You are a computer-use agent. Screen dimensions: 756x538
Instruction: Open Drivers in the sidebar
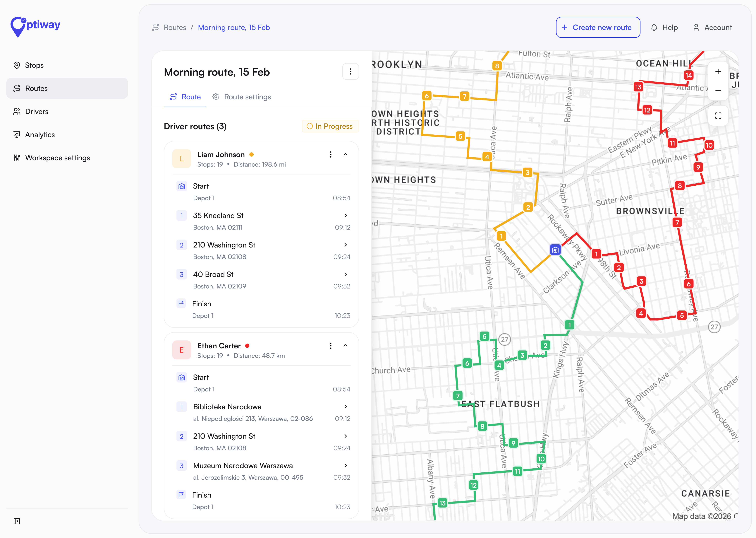67,112
